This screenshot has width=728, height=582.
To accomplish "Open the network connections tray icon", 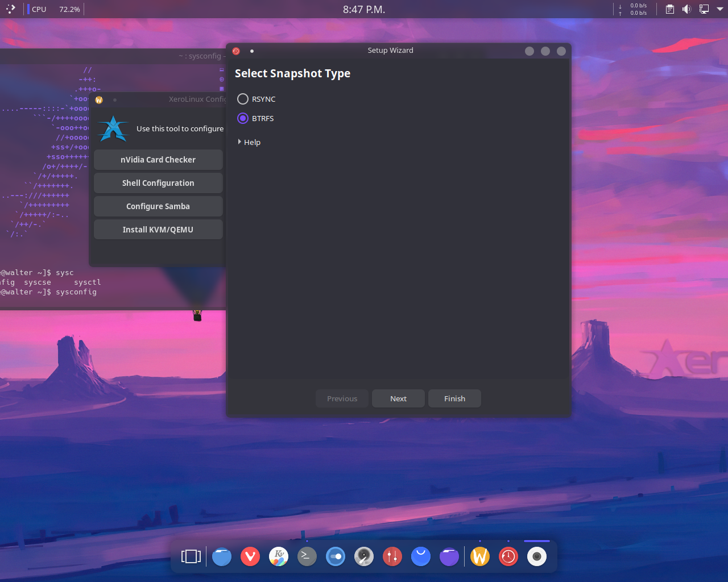I will [x=704, y=9].
